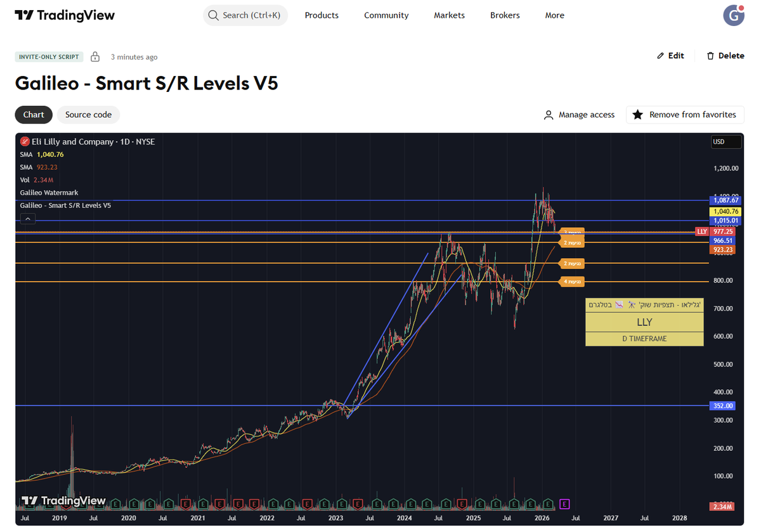761x532 pixels.
Task: Click the INVITE-ONLY SCRIPT badge
Action: (x=49, y=57)
